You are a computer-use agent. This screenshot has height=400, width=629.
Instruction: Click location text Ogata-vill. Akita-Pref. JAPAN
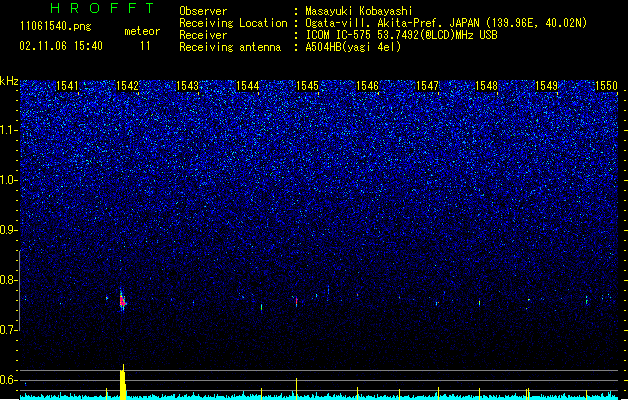[392, 23]
